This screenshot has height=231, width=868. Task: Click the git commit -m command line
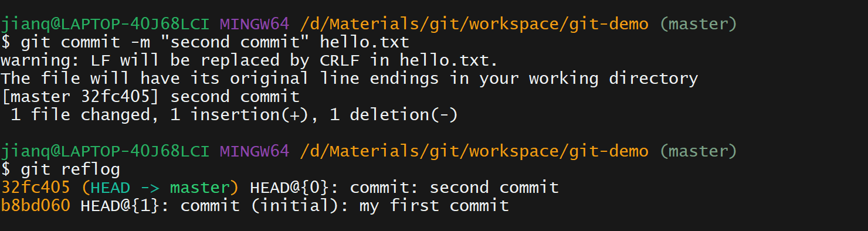coord(205,42)
